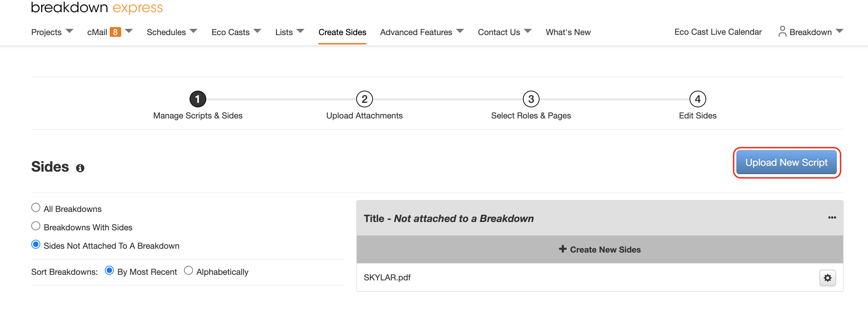Click Upload Attachments step label
The image size is (868, 321).
365,116
